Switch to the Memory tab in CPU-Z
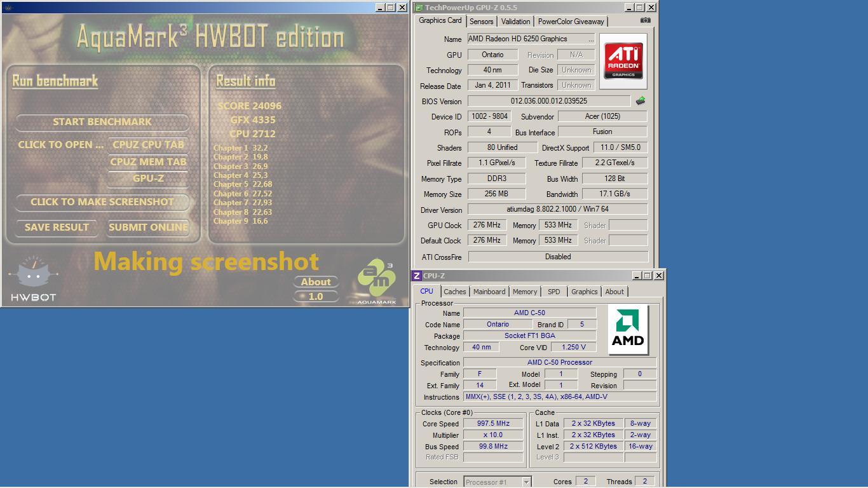Screen dimensions: 868x488 click(x=525, y=292)
